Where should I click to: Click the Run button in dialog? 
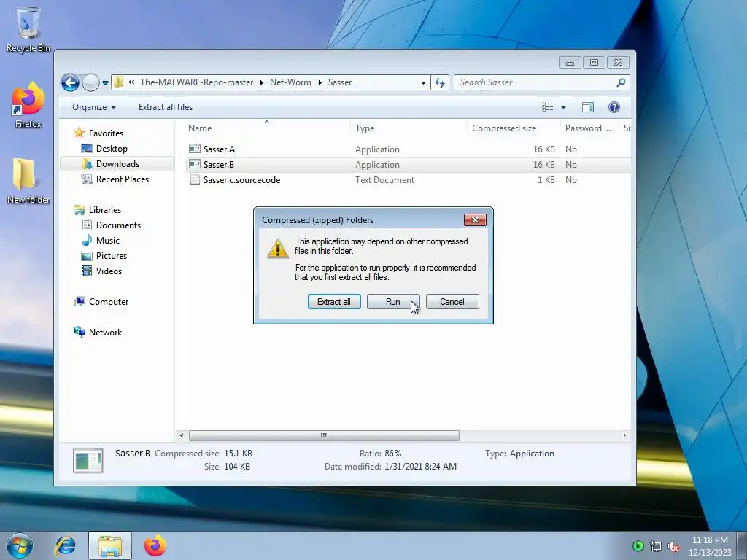pyautogui.click(x=393, y=301)
